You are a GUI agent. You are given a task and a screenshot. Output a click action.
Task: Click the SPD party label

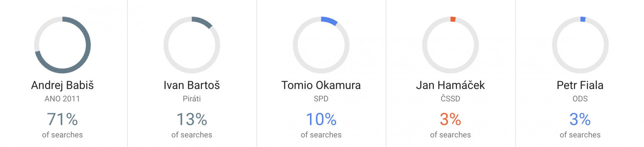tap(321, 99)
